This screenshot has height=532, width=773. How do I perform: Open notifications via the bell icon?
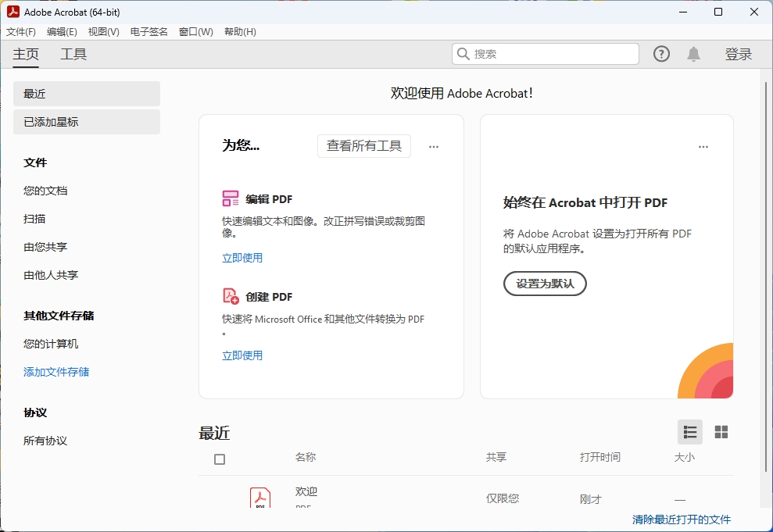pyautogui.click(x=693, y=54)
